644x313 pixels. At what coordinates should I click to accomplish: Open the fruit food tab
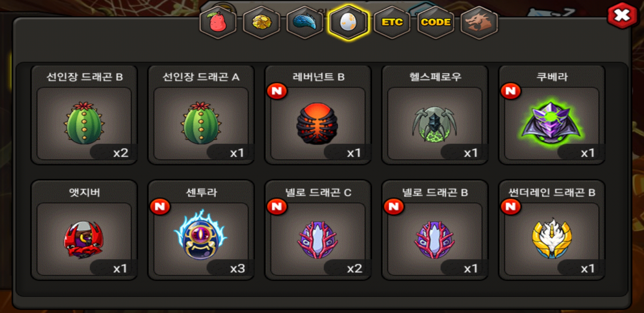pyautogui.click(x=218, y=23)
